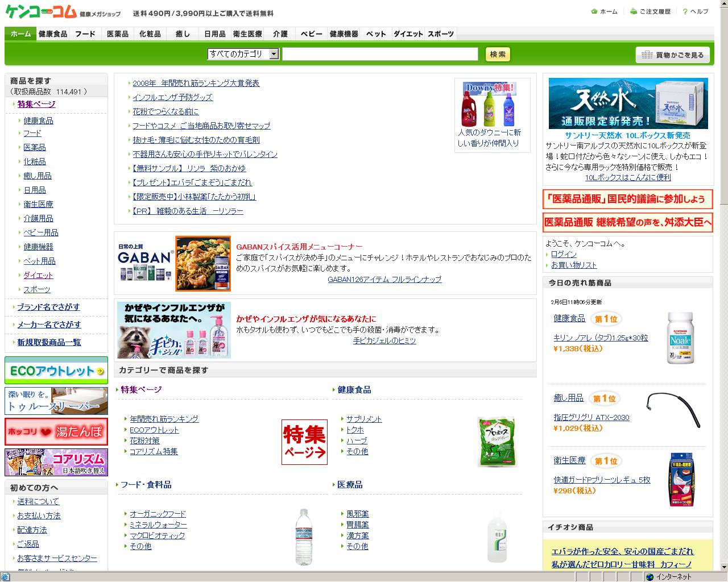
Task: Select the 癒し navigation tab
Action: 183,34
